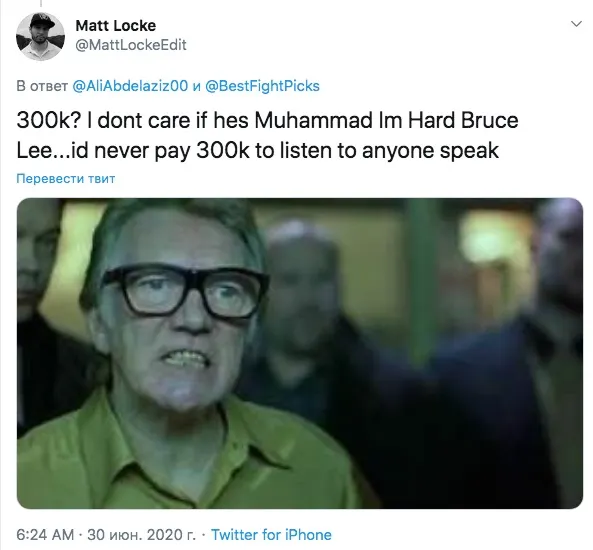Visit the @AliAbdelaziz00 mention
This screenshot has height=550, width=593.
pyautogui.click(x=130, y=86)
